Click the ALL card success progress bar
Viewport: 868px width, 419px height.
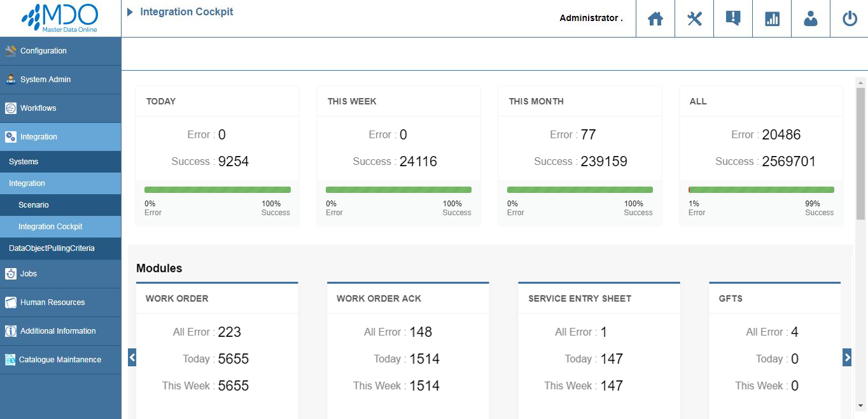click(x=762, y=190)
